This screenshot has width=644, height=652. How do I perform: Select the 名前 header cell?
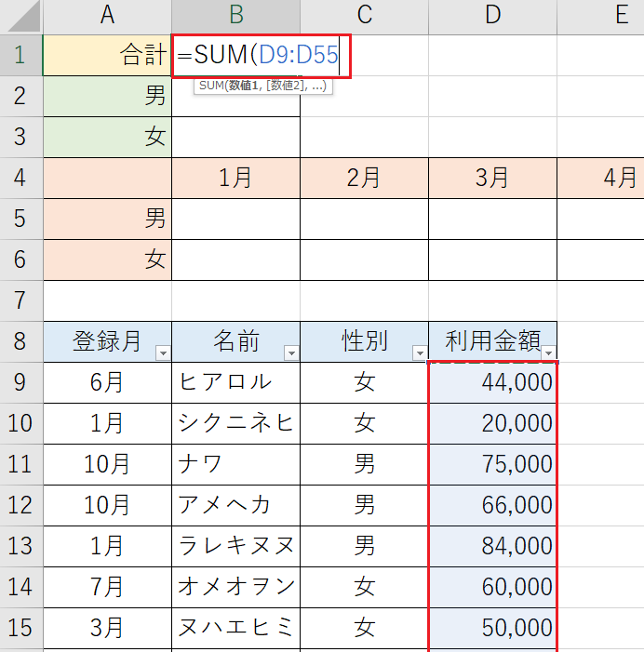coord(235,341)
